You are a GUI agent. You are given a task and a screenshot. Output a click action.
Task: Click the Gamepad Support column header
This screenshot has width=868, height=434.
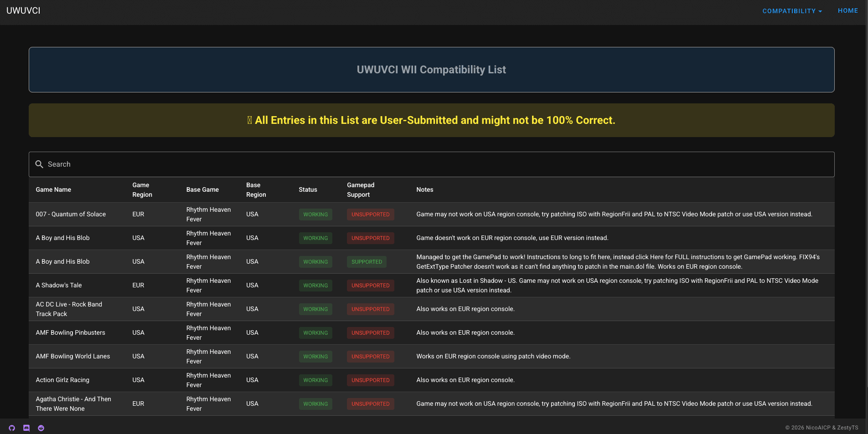[x=361, y=190]
